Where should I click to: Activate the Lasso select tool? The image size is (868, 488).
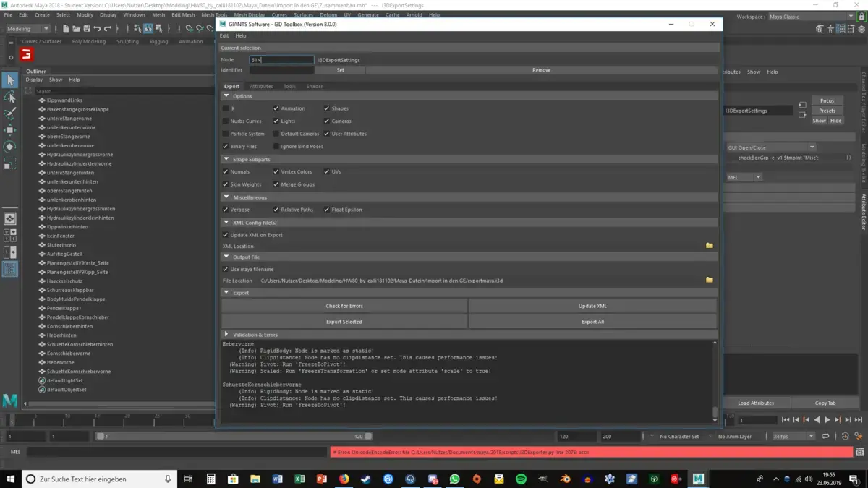coord(10,97)
